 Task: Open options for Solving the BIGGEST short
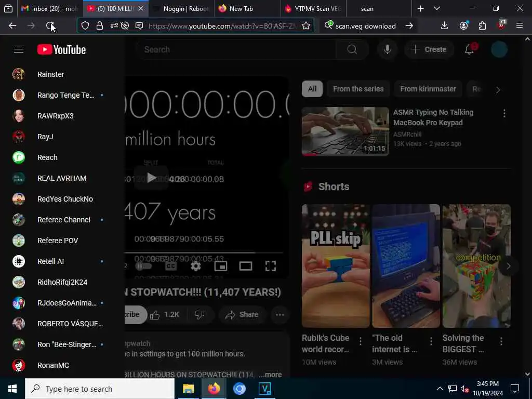click(x=501, y=341)
